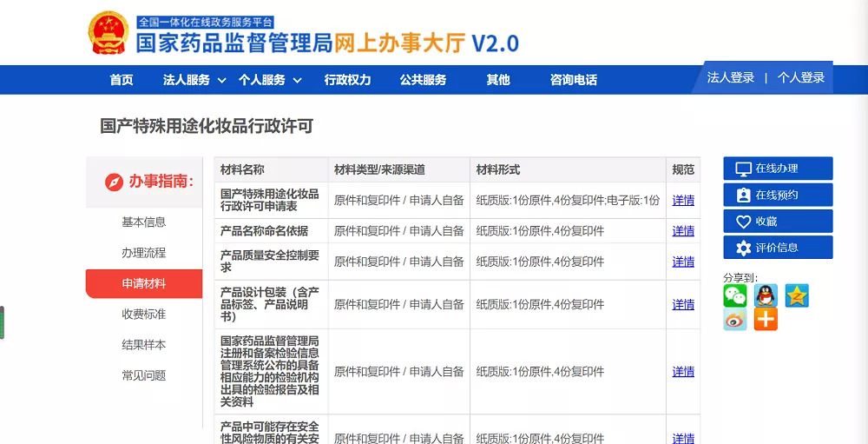This screenshot has width=868, height=444.
Task: Click the 收藏 button
Action: (778, 222)
